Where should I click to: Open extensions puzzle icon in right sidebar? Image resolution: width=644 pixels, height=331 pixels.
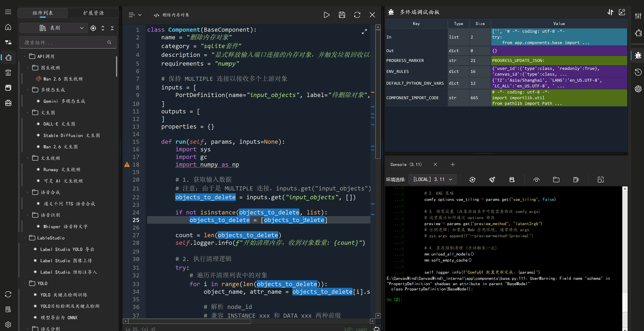pyautogui.click(x=638, y=33)
